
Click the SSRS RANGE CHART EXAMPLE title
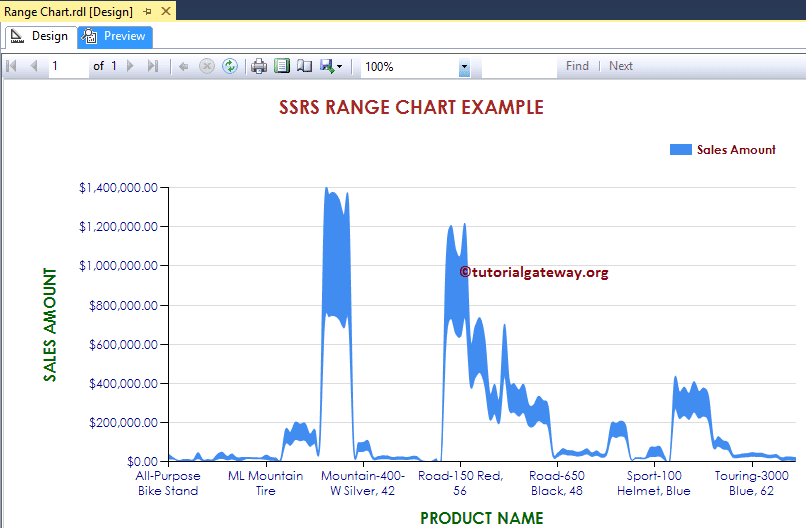[411, 107]
